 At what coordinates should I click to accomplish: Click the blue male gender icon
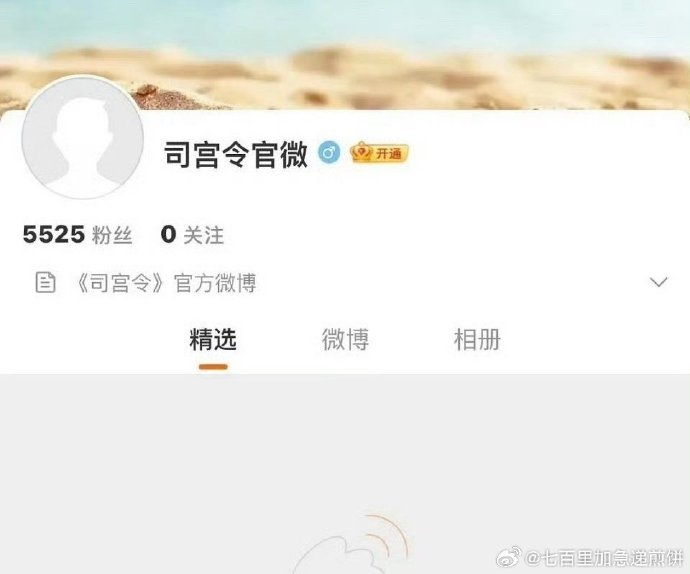click(329, 153)
